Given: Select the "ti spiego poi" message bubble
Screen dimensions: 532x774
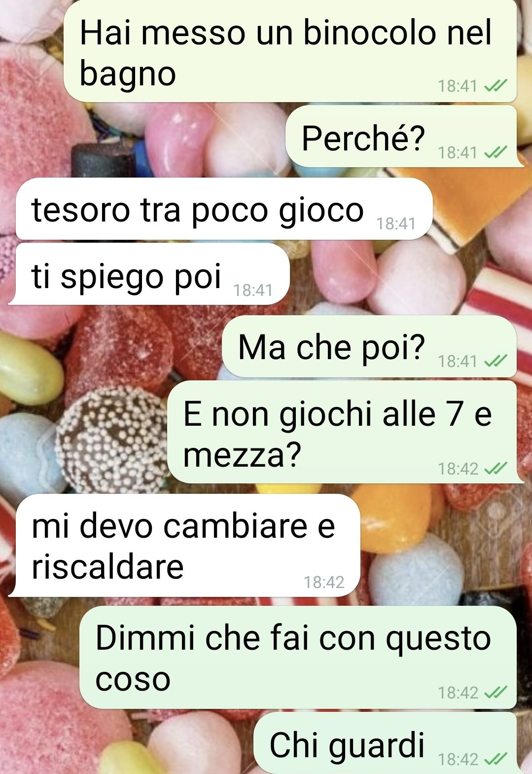Looking at the screenshot, I should (148, 274).
